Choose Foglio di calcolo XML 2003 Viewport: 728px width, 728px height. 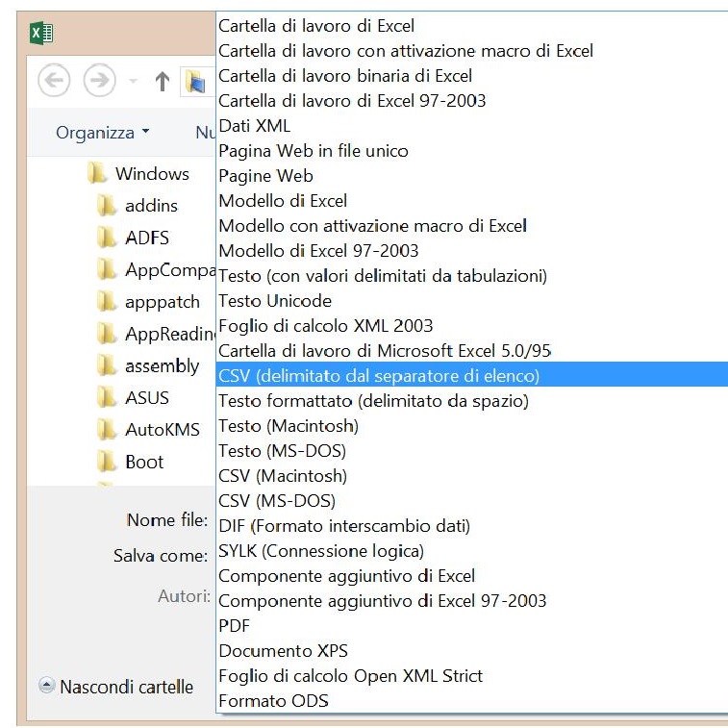472,326
